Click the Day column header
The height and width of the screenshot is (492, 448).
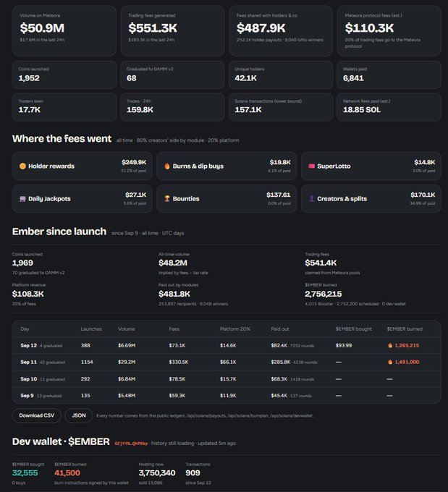point(25,328)
